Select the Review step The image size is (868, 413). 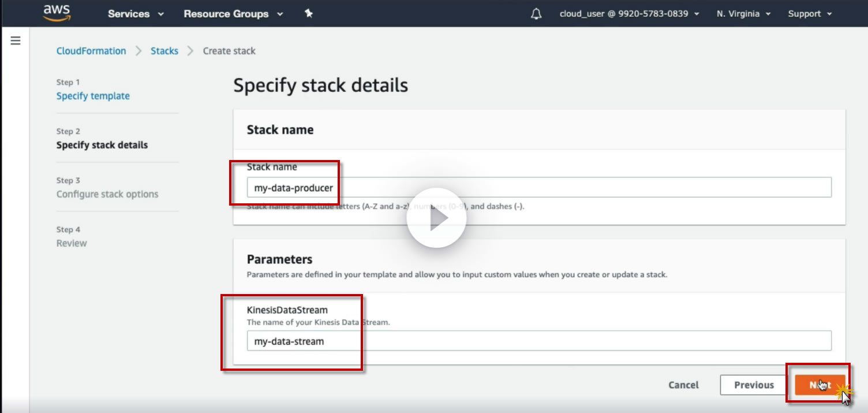72,243
